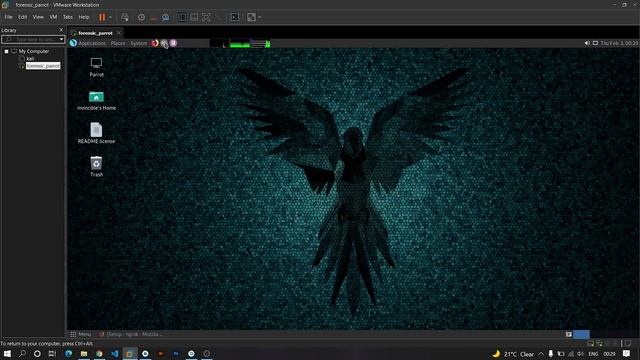Viewport: 640px width, 360px height.
Task: Select the forensic_parrot entry in library
Action: click(43, 66)
